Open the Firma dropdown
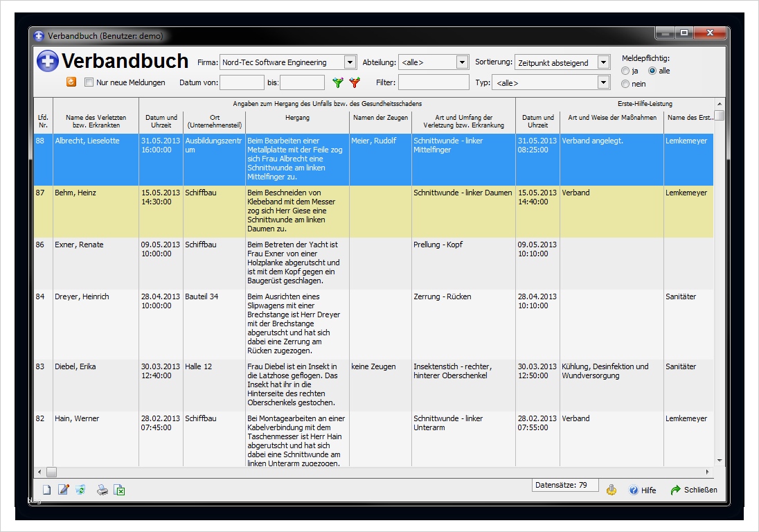The width and height of the screenshot is (759, 532). (350, 62)
